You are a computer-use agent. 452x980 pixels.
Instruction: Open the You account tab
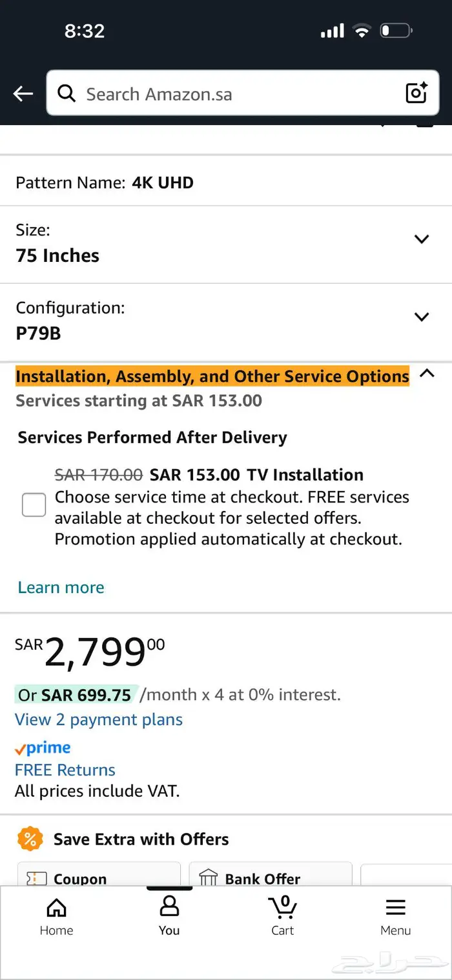tap(169, 917)
